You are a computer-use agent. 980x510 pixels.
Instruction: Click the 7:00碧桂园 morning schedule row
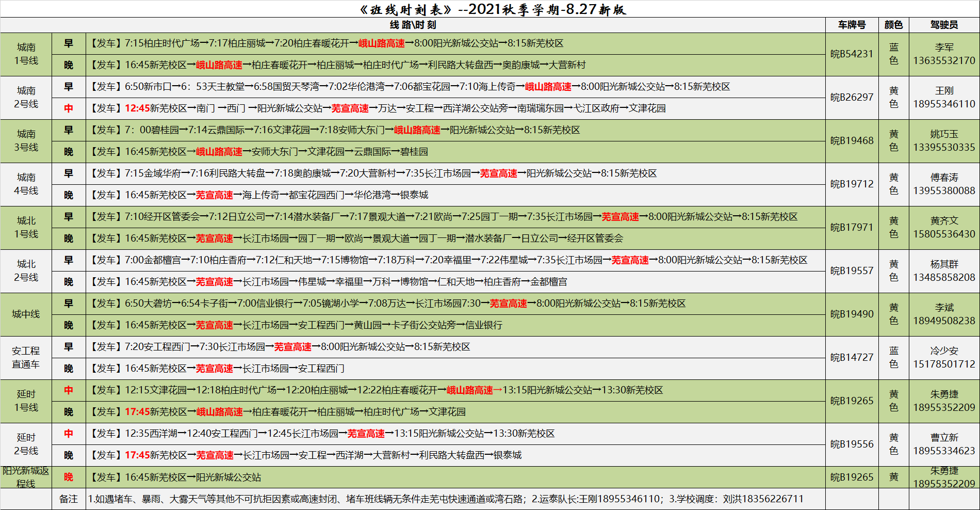[455, 130]
